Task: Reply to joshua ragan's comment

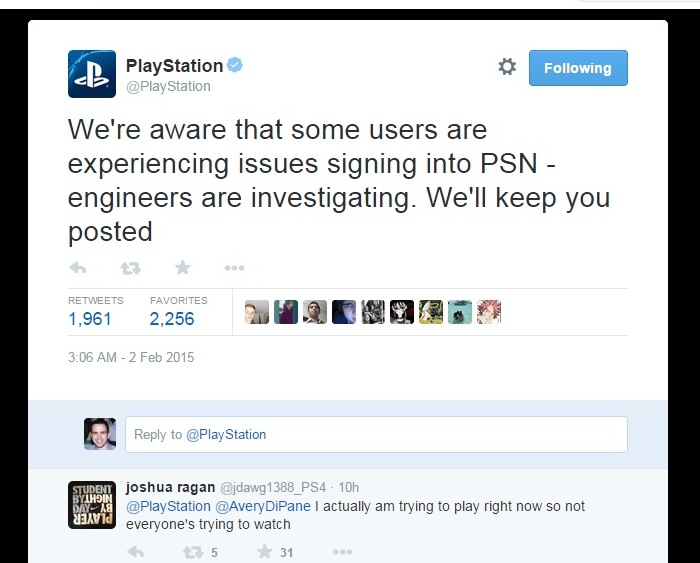Action: click(x=136, y=552)
